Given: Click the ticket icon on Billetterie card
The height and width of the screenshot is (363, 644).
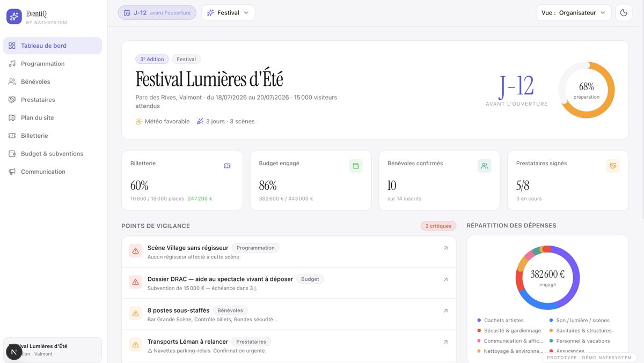Looking at the screenshot, I should click(x=227, y=166).
